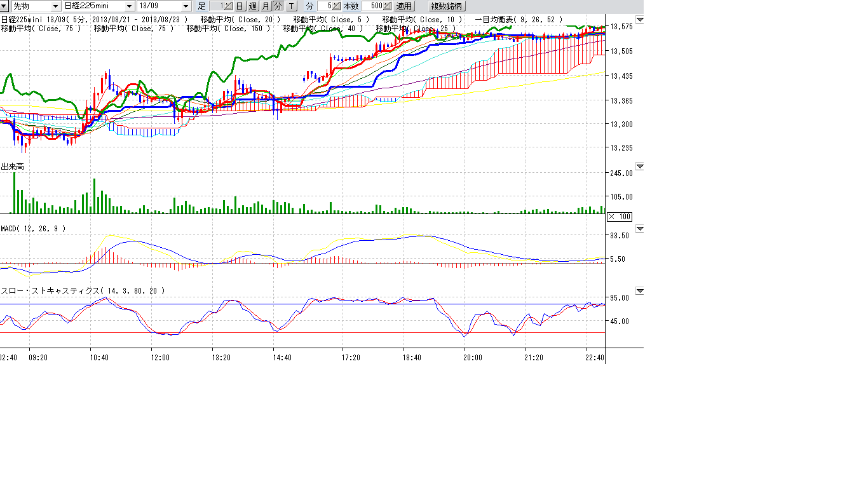Select the daily (日) timeframe button
868x488 pixels.
tap(240, 6)
